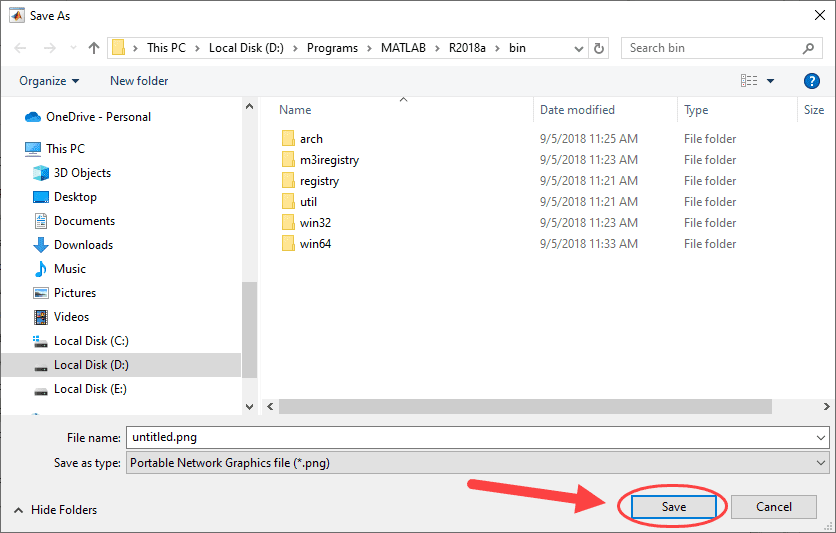Sort by Size column header
The image size is (836, 533).
[814, 110]
